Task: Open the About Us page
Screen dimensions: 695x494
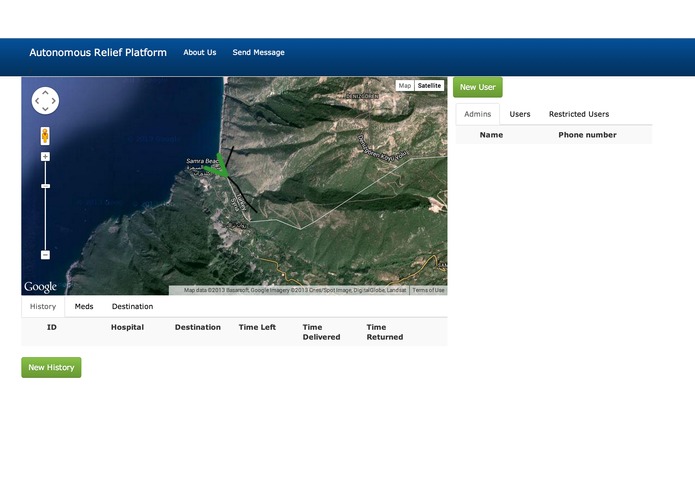Action: point(200,52)
